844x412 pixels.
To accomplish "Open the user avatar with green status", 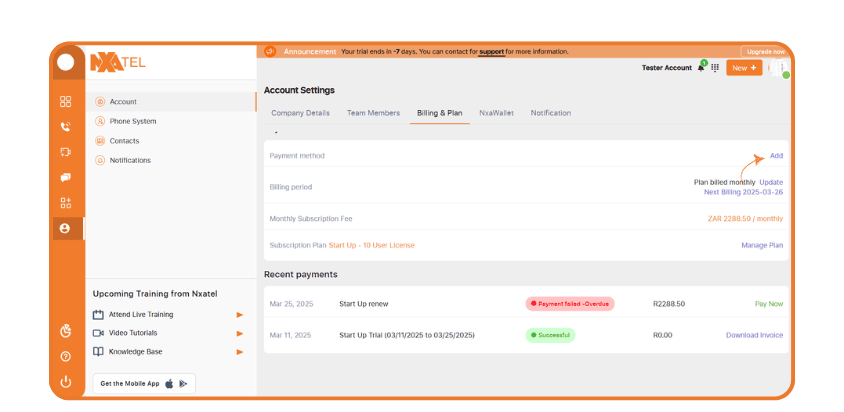I will click(x=778, y=68).
